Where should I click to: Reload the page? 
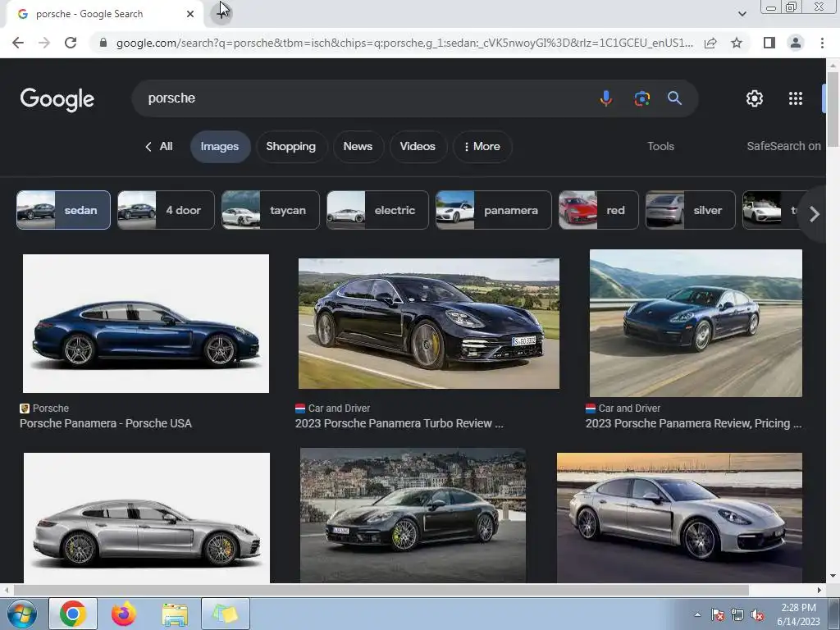(x=71, y=43)
